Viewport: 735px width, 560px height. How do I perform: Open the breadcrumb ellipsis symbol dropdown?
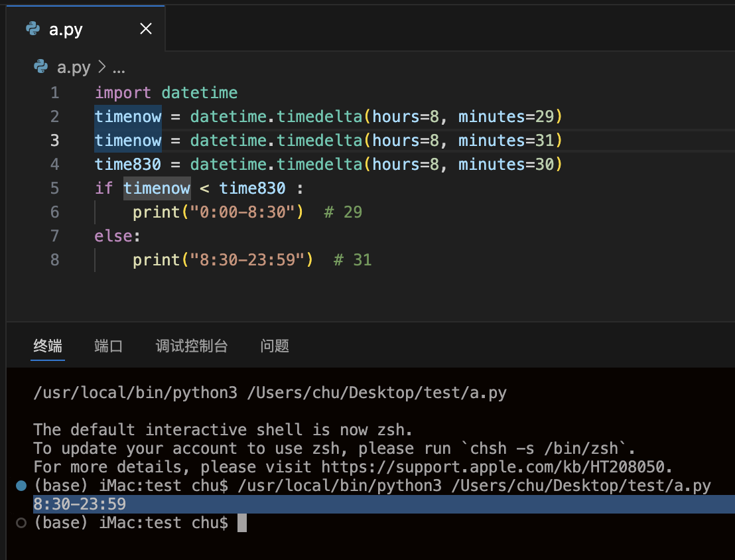coord(119,68)
